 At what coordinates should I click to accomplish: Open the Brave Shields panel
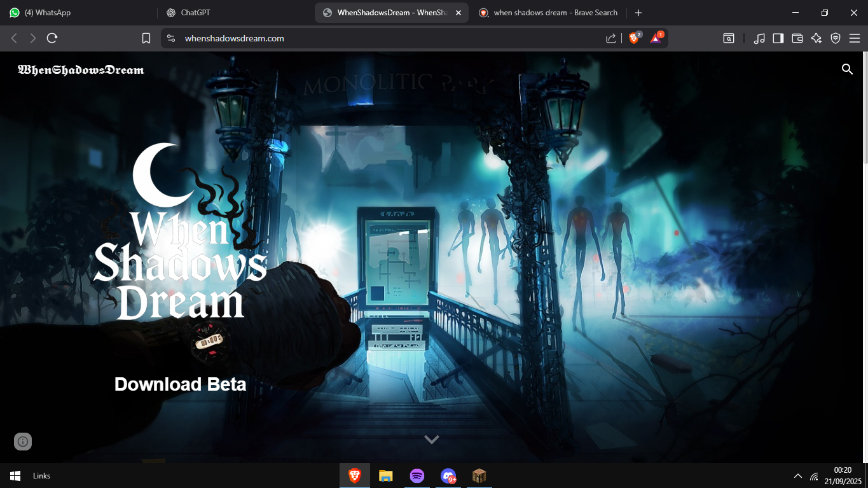point(635,38)
